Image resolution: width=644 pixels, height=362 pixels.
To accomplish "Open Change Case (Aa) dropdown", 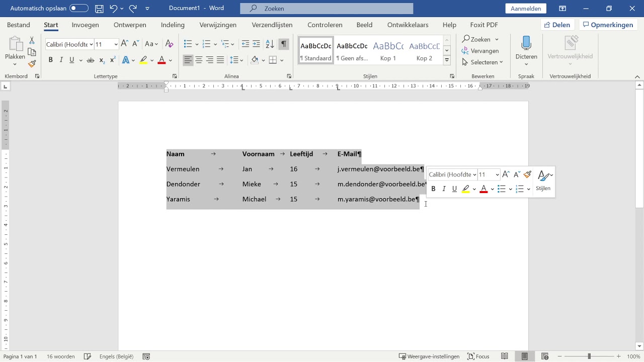I will click(151, 44).
